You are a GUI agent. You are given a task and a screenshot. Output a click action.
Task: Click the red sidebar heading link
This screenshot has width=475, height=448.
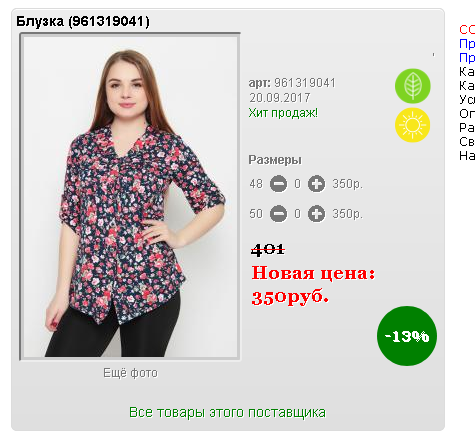point(467,30)
